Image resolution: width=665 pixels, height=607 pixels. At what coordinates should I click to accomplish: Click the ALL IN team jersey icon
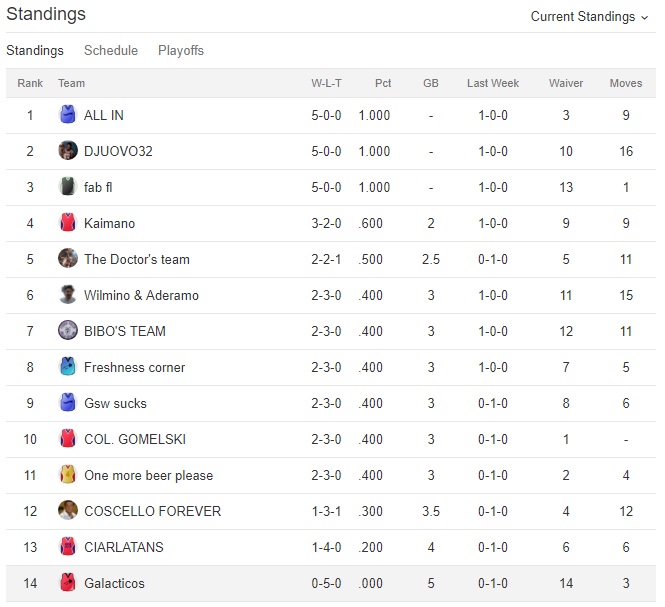coord(68,115)
